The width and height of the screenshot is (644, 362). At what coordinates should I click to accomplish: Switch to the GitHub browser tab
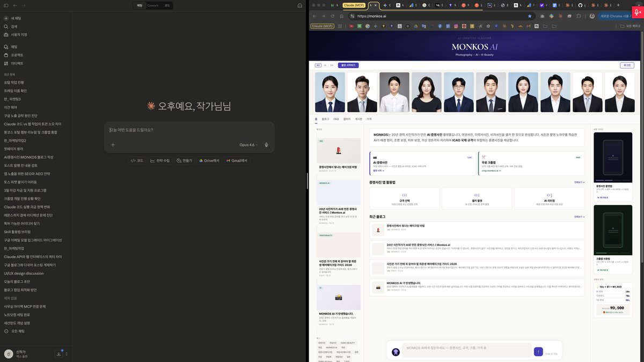pos(580,5)
